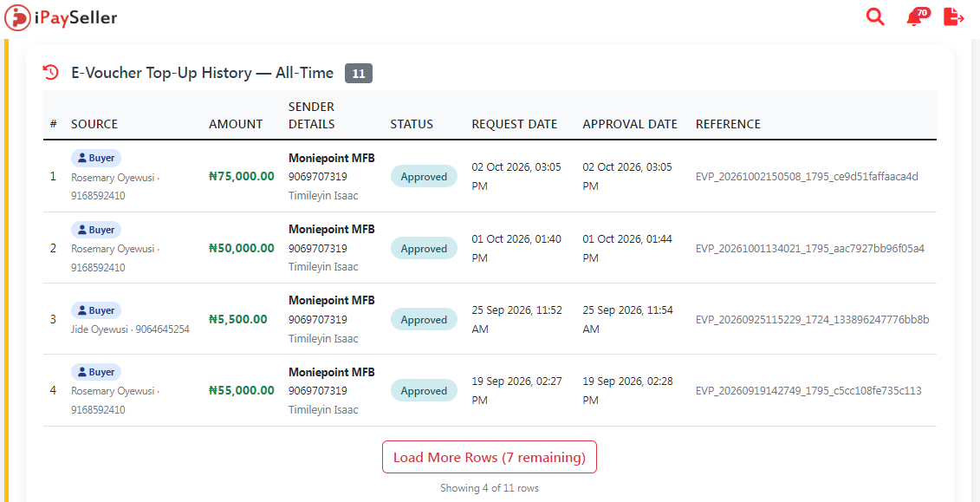The width and height of the screenshot is (980, 502).
Task: Sort by the AMOUNT column header
Action: pyautogui.click(x=236, y=124)
